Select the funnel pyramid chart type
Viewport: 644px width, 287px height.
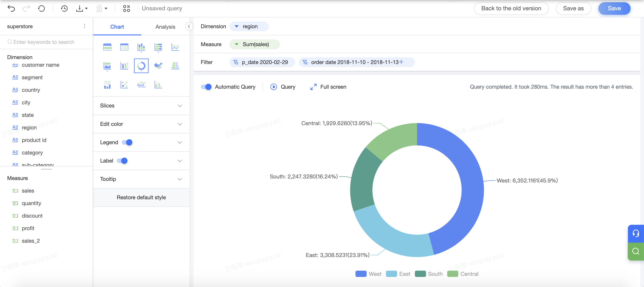click(x=175, y=66)
